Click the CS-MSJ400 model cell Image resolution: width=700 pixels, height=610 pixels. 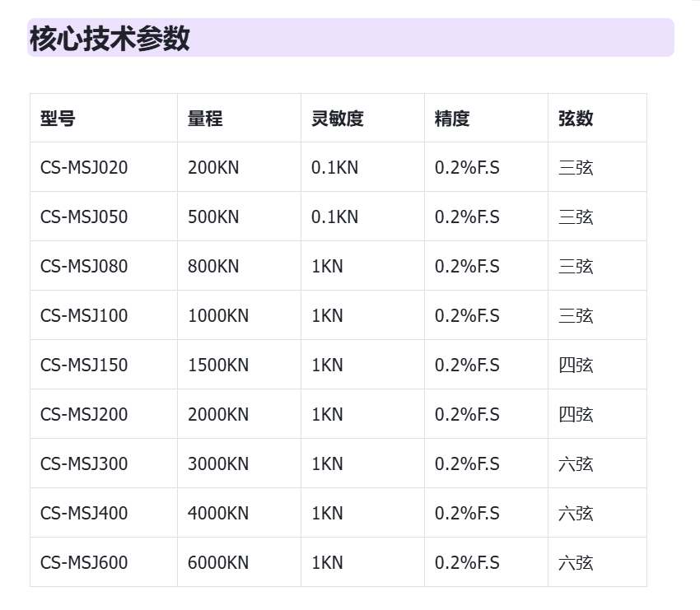click(84, 514)
